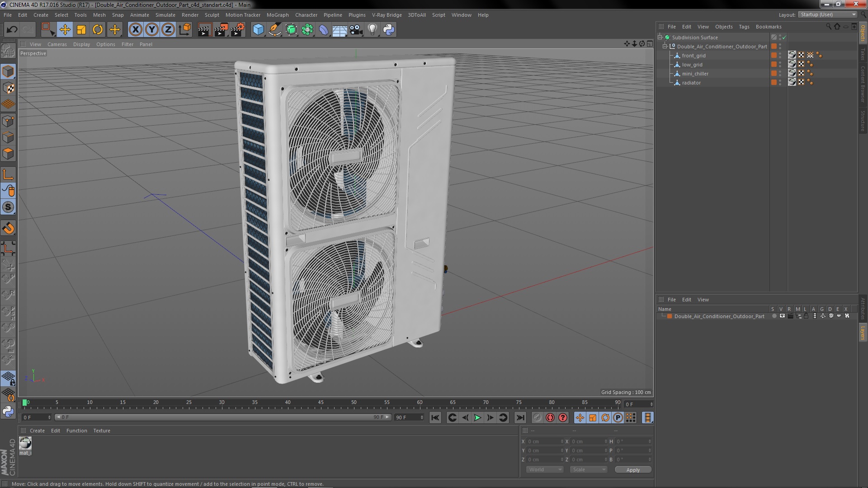Switch to Texture mode in sidebar
This screenshot has height=488, width=868.
tap(8, 88)
